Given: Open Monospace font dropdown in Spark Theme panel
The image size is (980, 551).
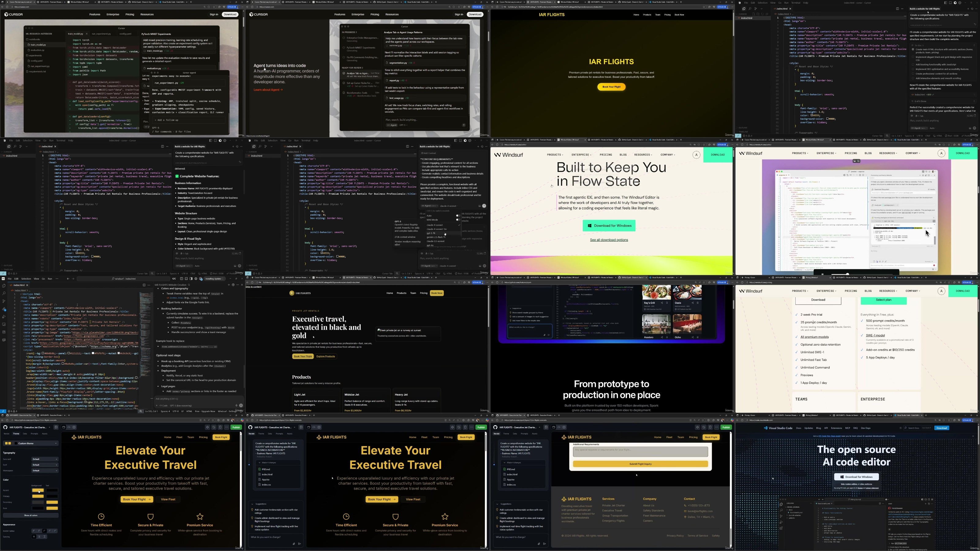Looking at the screenshot, I should pos(45,471).
